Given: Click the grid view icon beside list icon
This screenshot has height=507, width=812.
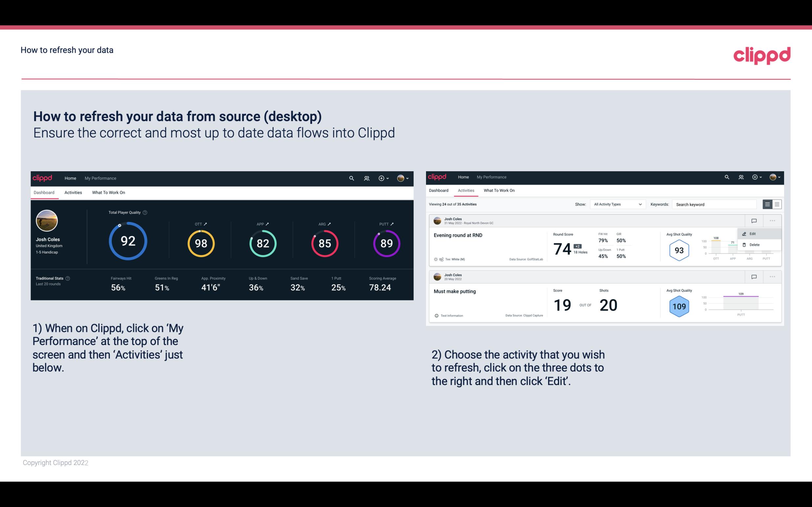Looking at the screenshot, I should pyautogui.click(x=776, y=204).
